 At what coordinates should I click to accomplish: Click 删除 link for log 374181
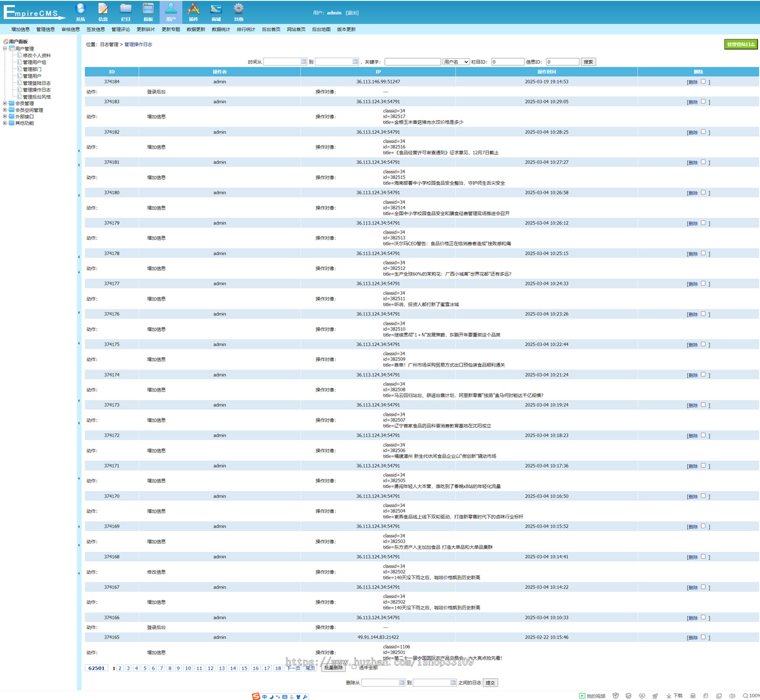[x=693, y=163]
